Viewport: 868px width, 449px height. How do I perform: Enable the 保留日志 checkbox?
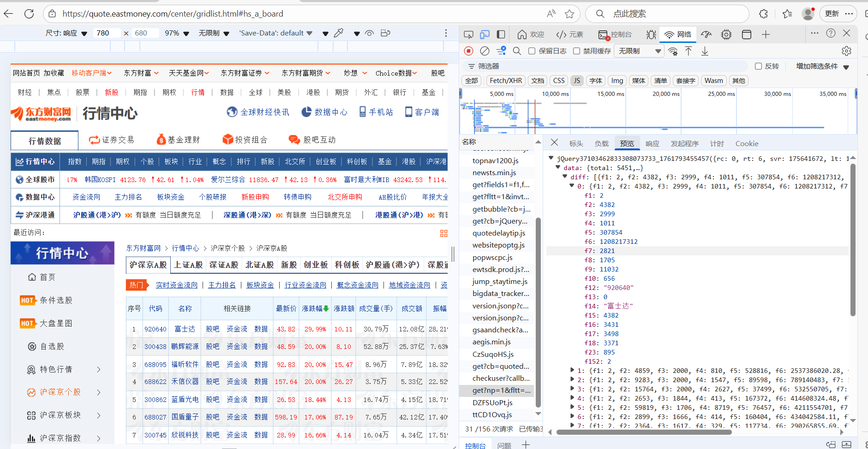click(532, 51)
